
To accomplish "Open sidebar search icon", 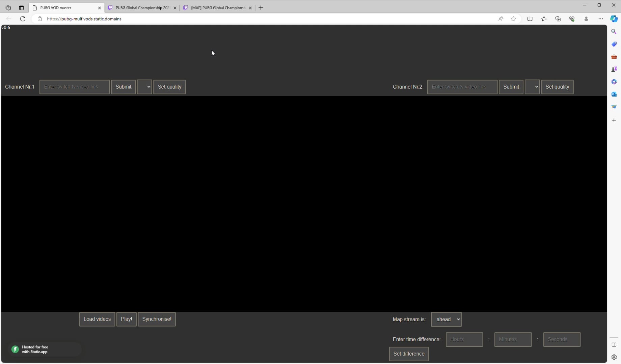I will pyautogui.click(x=614, y=31).
